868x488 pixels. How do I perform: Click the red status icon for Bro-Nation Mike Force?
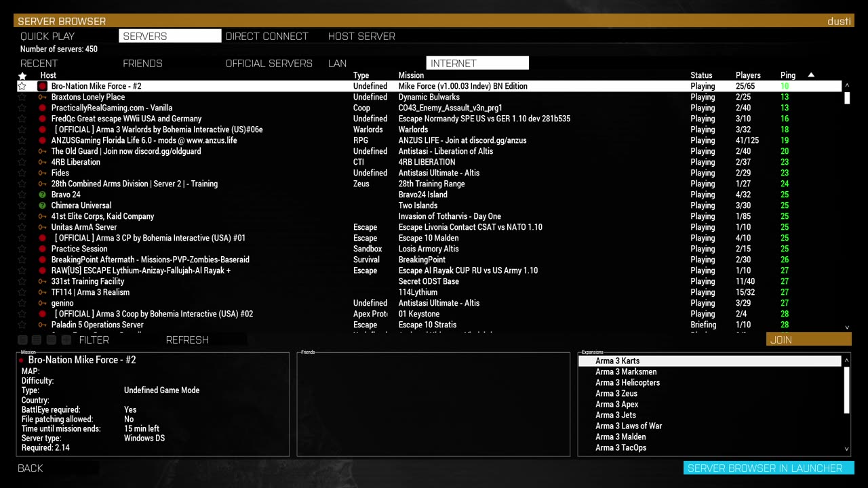(42, 86)
